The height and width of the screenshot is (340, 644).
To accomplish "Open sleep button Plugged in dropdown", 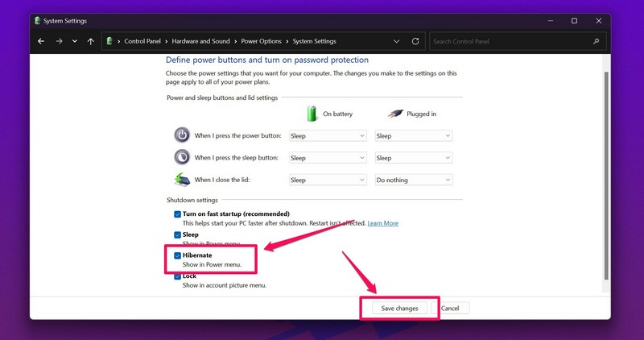I will pos(413,158).
